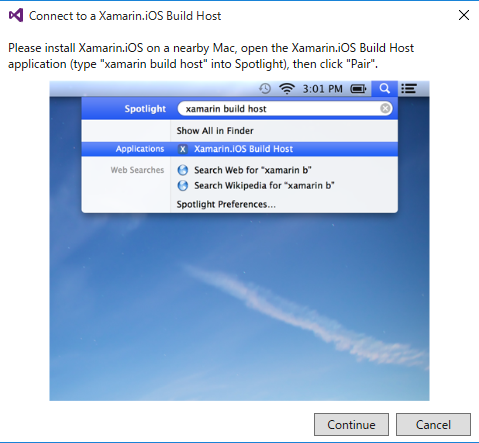479x443 pixels.
Task: Click the Wi-Fi signal icon
Action: tap(287, 89)
